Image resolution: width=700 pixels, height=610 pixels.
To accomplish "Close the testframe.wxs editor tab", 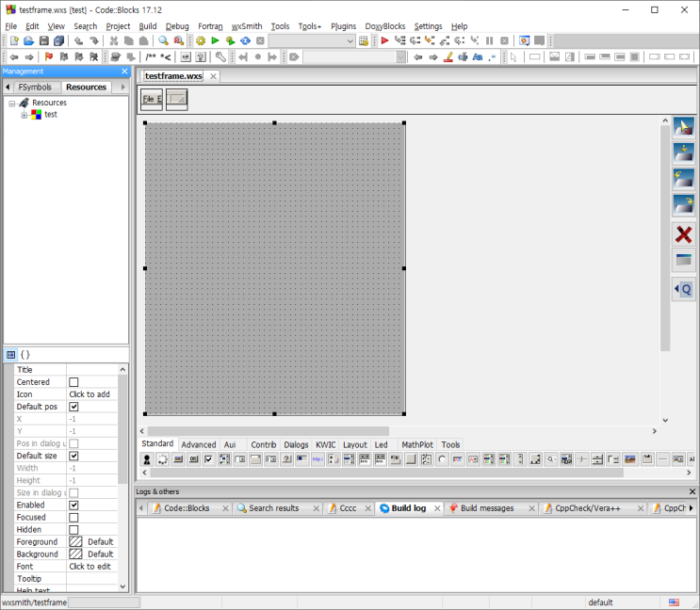I will [214, 76].
